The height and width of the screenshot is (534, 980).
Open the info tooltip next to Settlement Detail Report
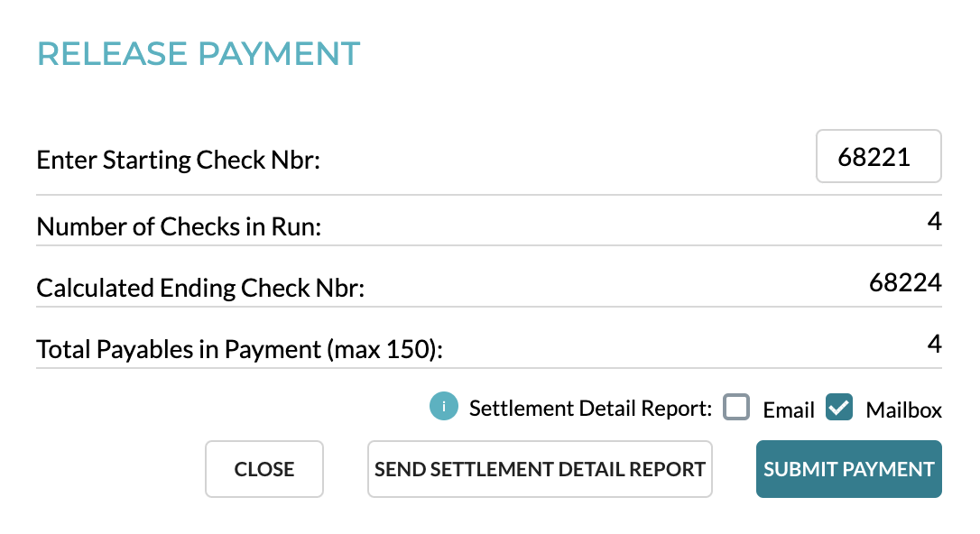443,407
